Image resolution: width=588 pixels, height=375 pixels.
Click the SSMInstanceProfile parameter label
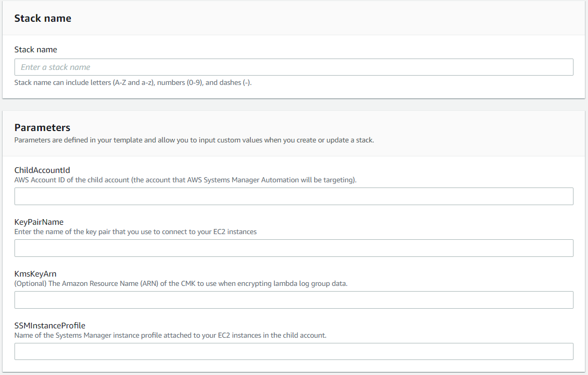click(50, 325)
